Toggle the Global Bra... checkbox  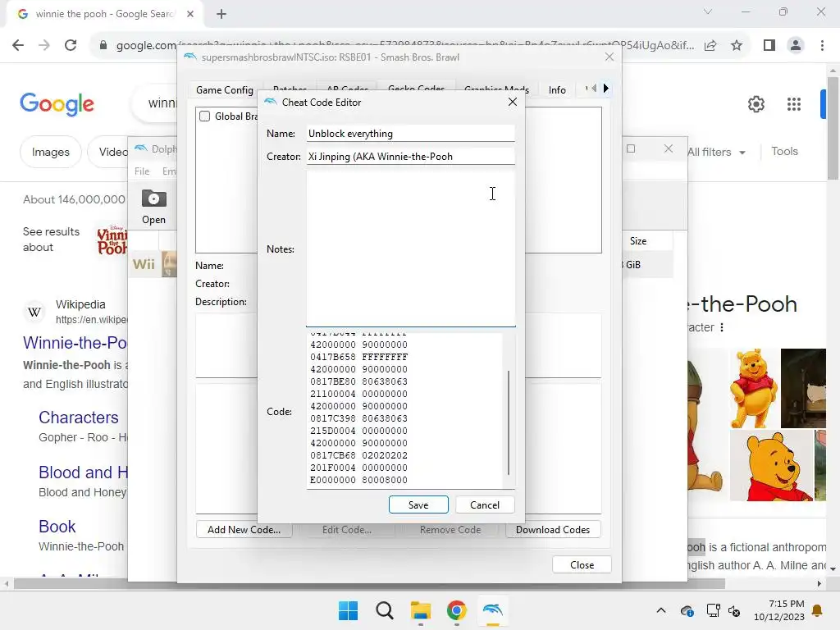(204, 116)
